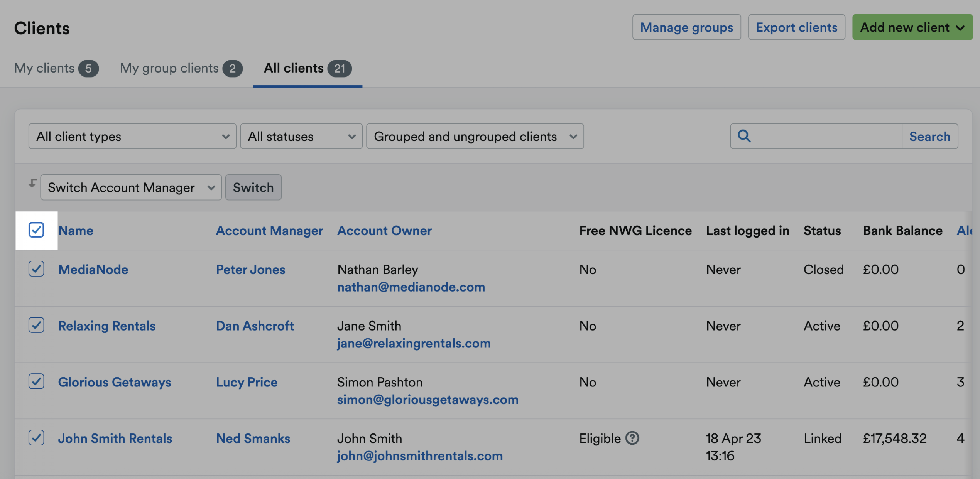The width and height of the screenshot is (980, 479).
Task: Click the Export clients button
Action: [x=796, y=27]
